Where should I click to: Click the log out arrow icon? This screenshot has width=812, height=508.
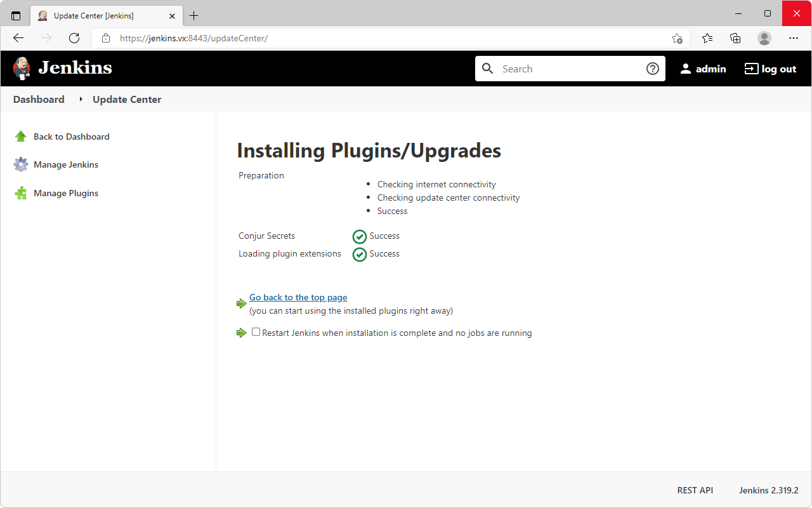751,69
